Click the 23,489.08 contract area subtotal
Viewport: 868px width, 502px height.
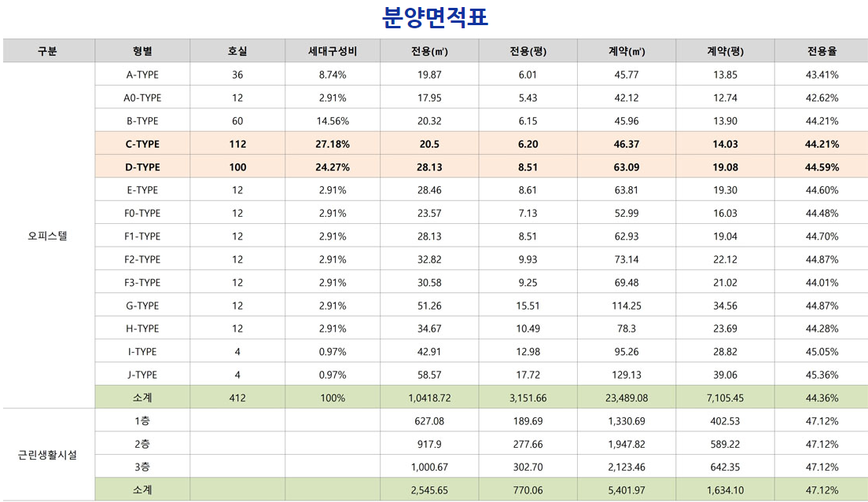point(627,398)
